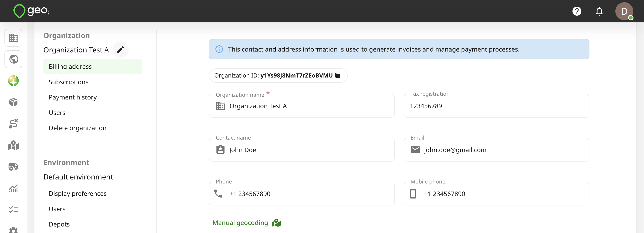Open Subscriptions section
This screenshot has width=644, height=233.
click(x=68, y=82)
